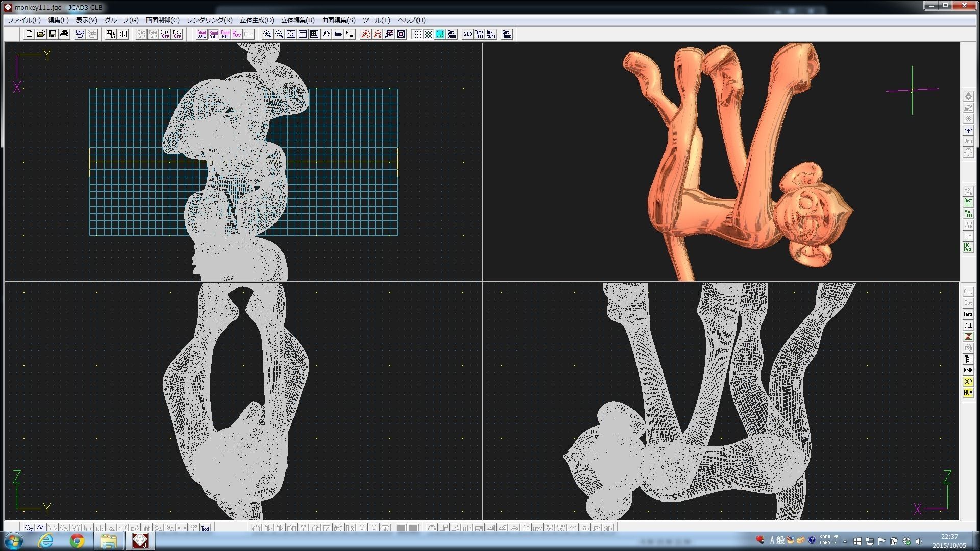Click the Undo toolbar button
The image size is (980, 551).
[x=80, y=34]
